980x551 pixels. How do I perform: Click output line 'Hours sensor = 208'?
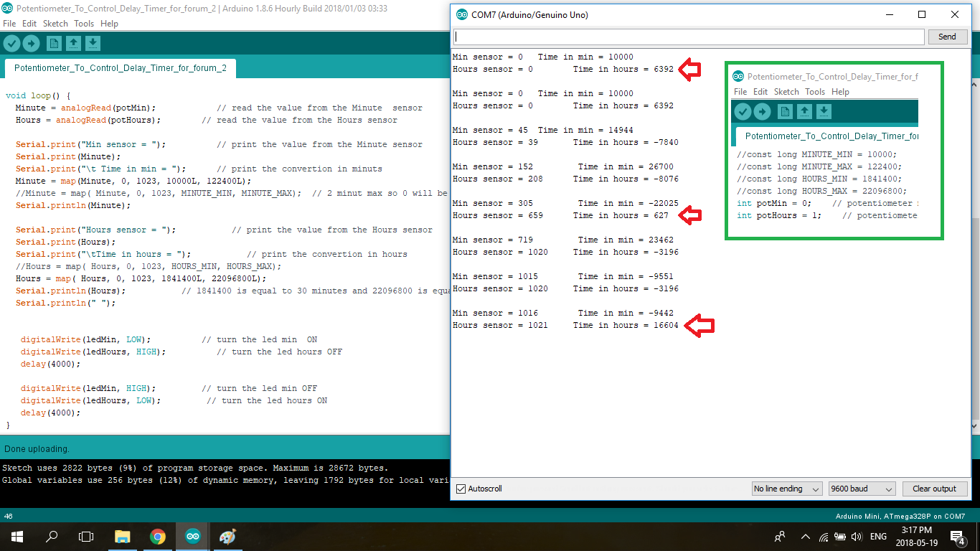pos(498,179)
